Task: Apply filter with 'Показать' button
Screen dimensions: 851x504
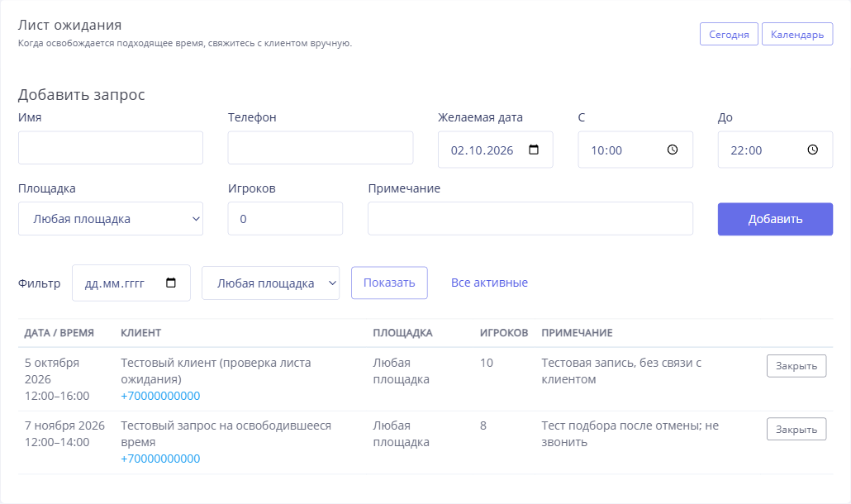Action: (x=389, y=283)
